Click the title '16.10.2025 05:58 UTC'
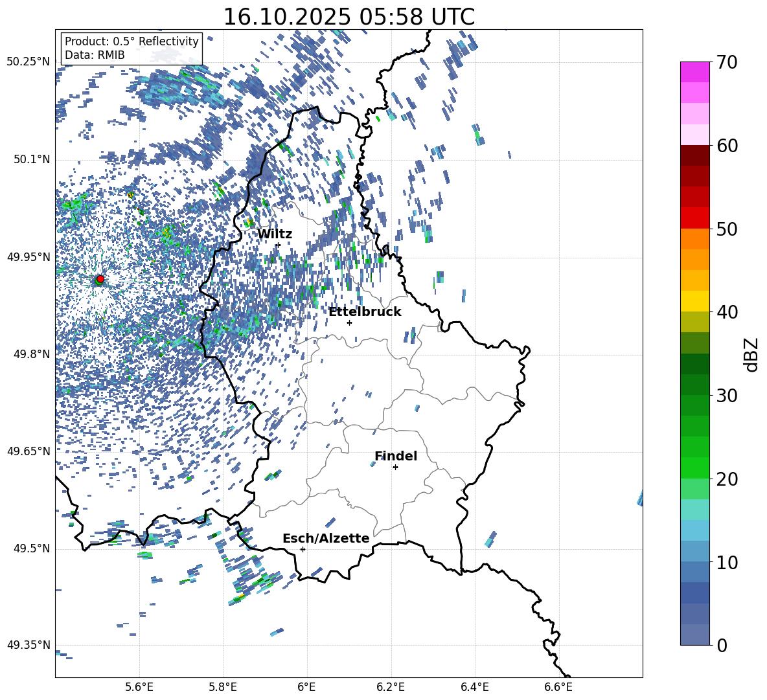 tap(349, 17)
